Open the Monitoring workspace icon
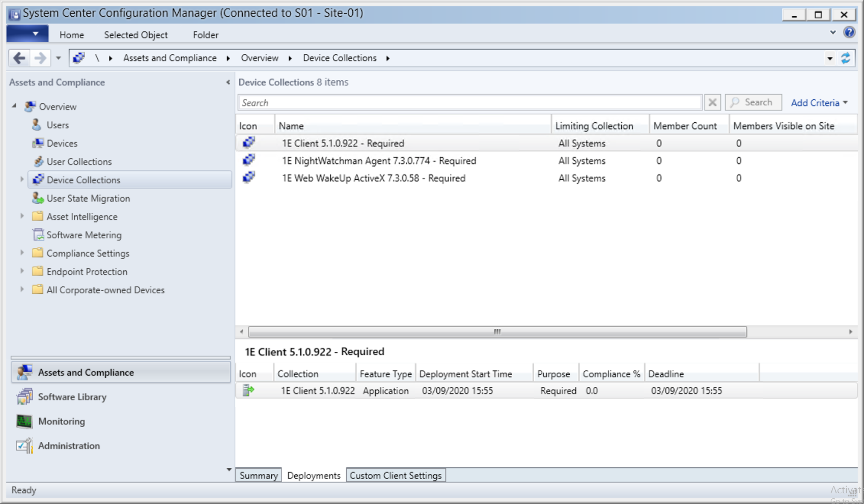The height and width of the screenshot is (504, 864). [24, 422]
